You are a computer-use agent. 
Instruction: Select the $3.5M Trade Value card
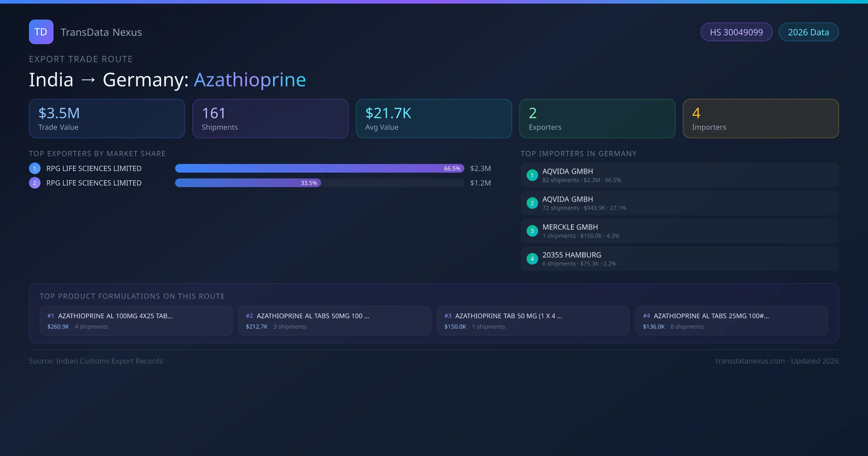coord(107,119)
